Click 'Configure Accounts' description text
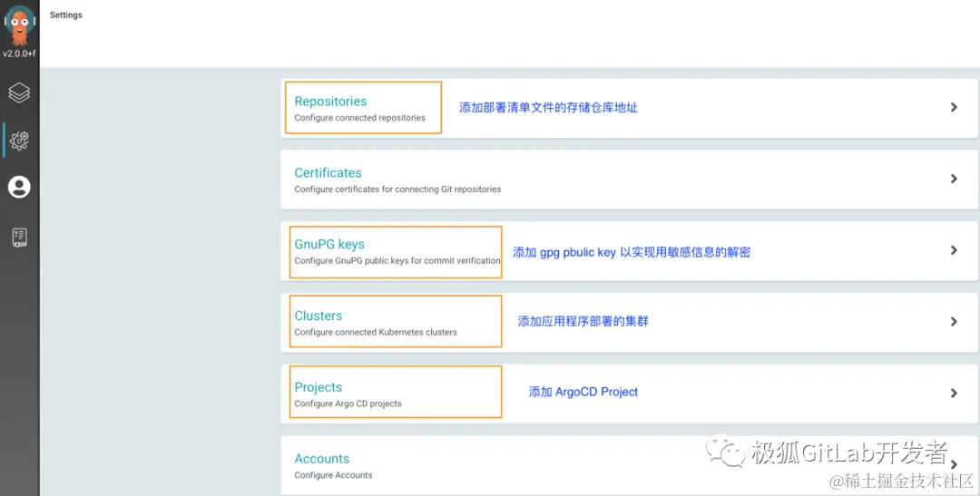This screenshot has height=496, width=980. [333, 475]
